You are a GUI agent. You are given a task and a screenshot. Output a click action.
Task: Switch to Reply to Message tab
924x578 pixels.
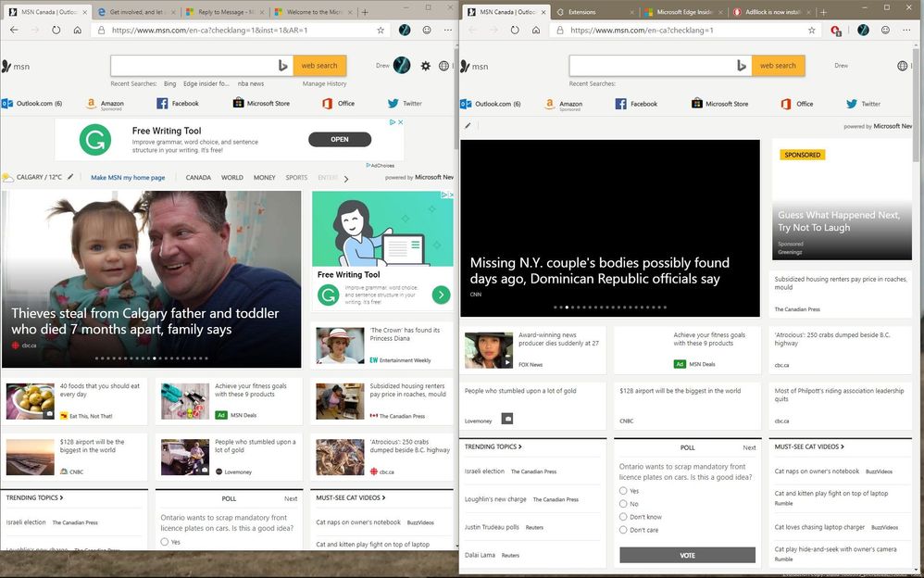(225, 12)
